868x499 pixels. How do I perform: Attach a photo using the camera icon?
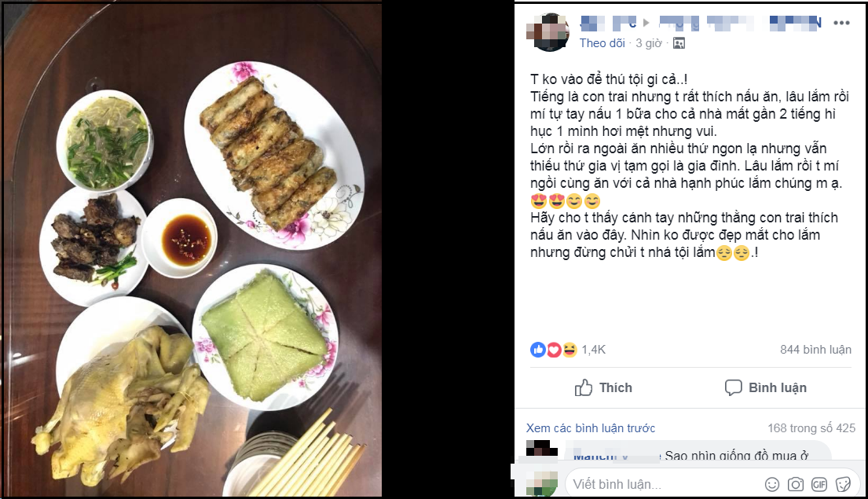796,485
